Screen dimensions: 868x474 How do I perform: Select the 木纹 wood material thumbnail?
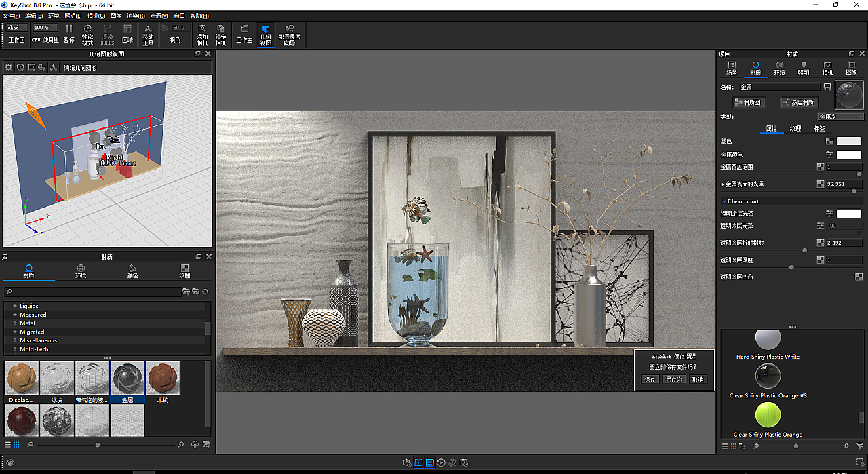point(163,378)
